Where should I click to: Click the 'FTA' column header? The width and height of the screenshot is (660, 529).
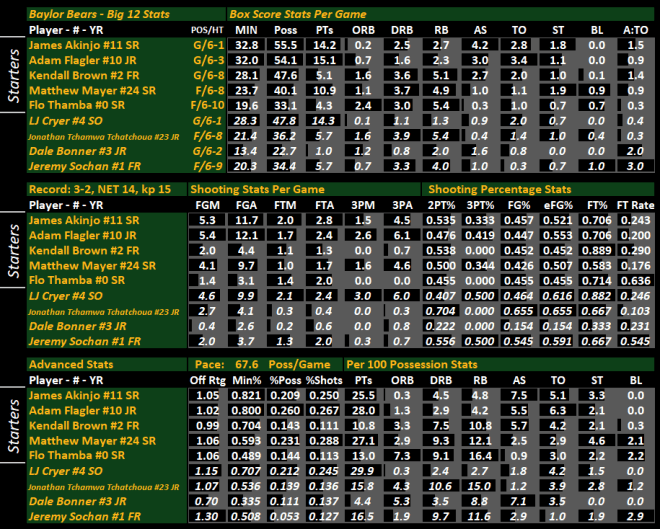click(324, 205)
